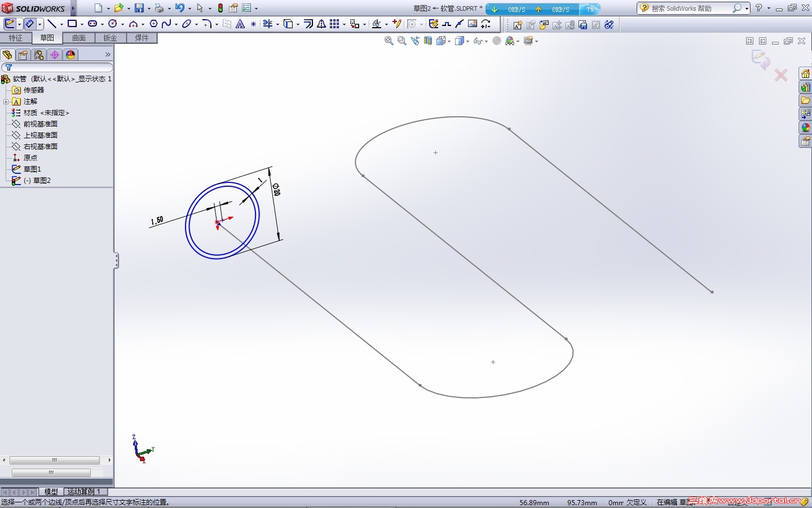The height and width of the screenshot is (508, 812).
Task: Click the Rebuild traffic light icon
Action: tap(220, 8)
